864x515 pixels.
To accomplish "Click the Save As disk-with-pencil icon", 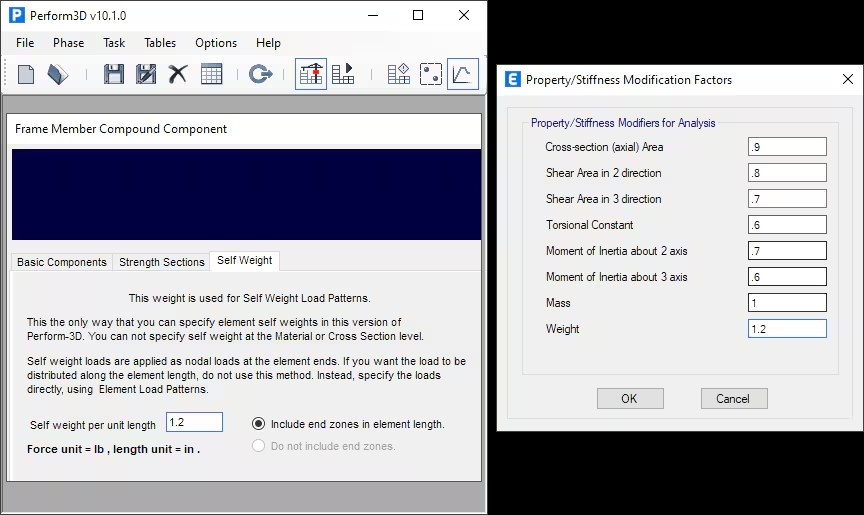I will tap(146, 74).
